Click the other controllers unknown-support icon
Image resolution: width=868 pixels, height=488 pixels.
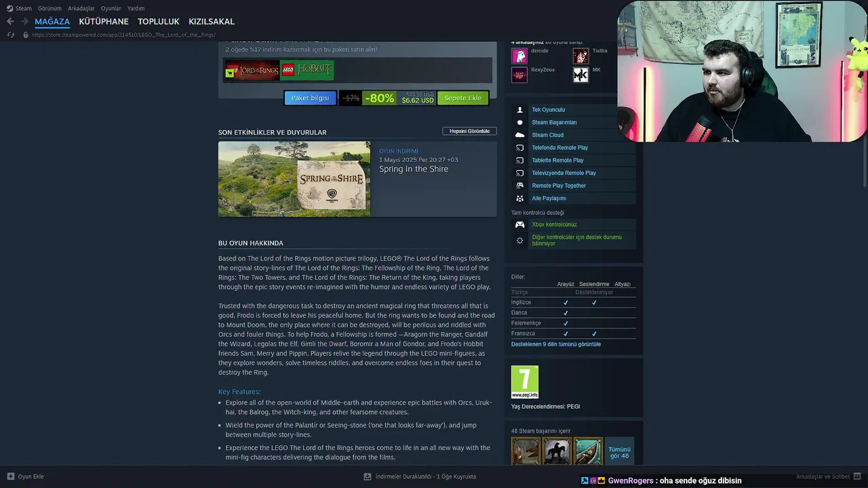pos(520,240)
